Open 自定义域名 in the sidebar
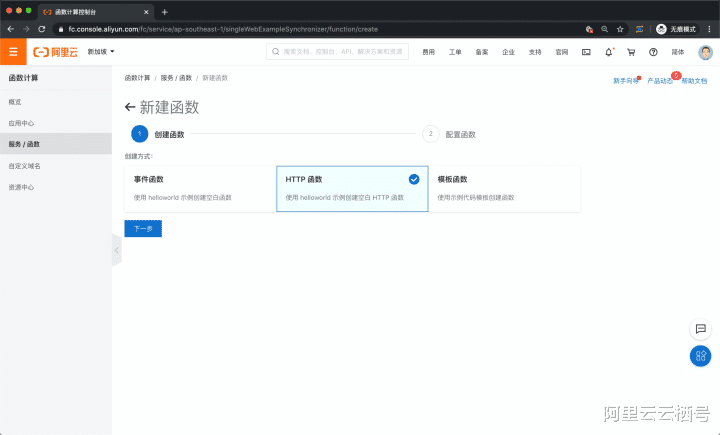Viewport: 720px width, 435px height. pos(24,166)
